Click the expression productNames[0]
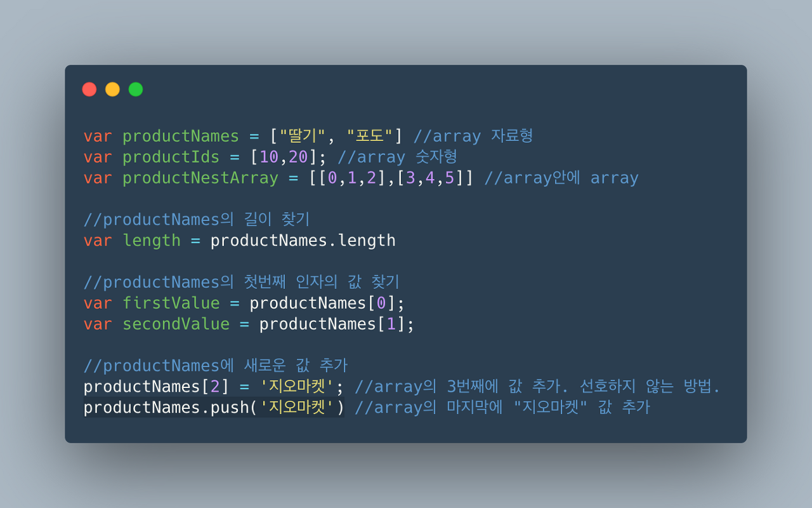Screen dimensions: 812x508 [x=322, y=303]
